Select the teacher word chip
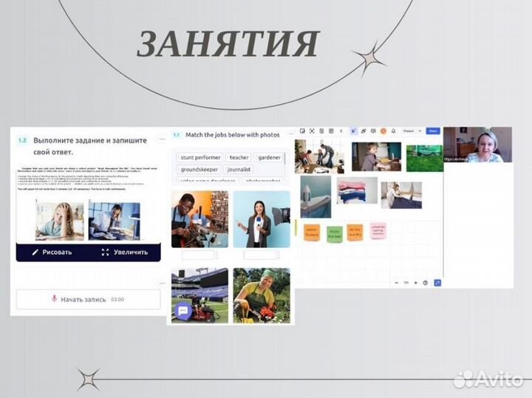The image size is (532, 398). [239, 157]
